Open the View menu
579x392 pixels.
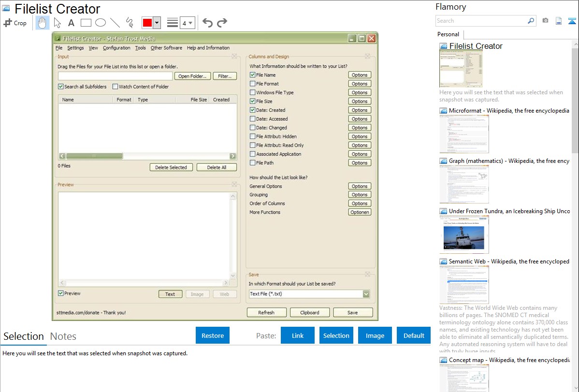coord(93,48)
